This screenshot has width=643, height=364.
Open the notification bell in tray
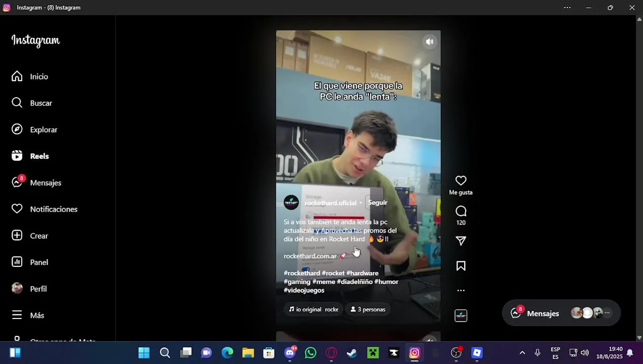(630, 353)
